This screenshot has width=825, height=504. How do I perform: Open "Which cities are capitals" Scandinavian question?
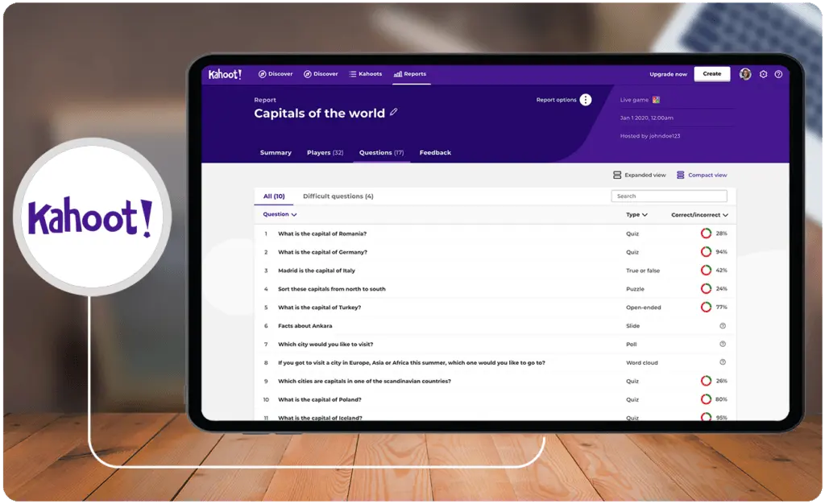click(364, 381)
